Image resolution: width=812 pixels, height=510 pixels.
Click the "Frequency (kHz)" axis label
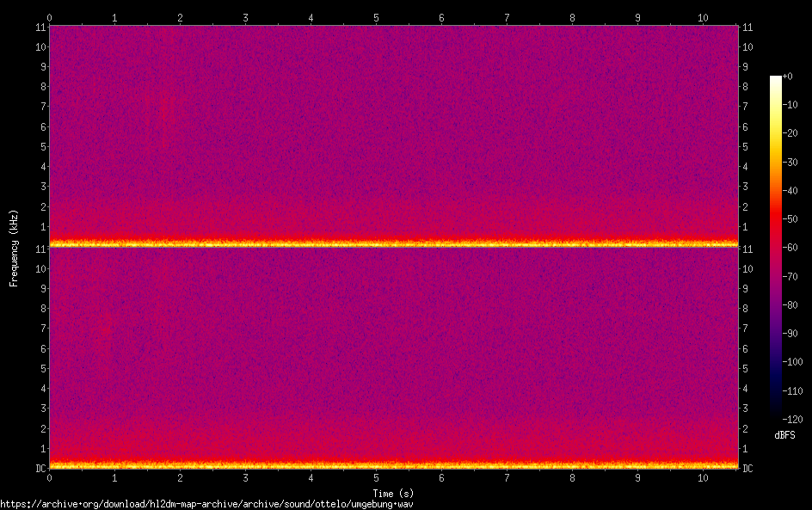click(14, 248)
